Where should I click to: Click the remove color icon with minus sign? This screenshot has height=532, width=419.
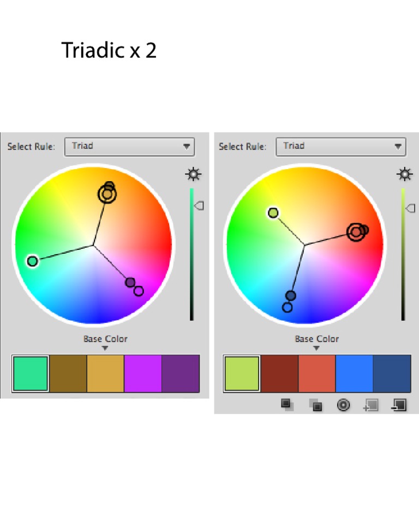(x=399, y=405)
